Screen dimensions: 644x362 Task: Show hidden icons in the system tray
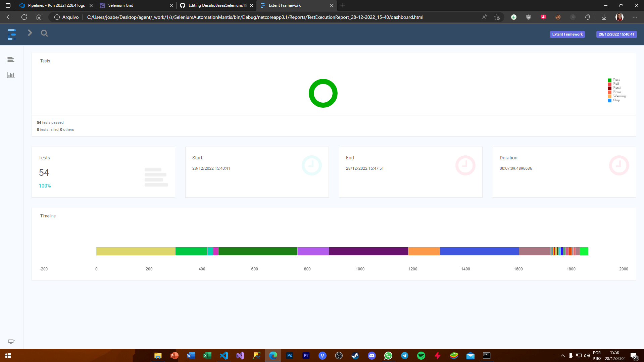point(562,355)
